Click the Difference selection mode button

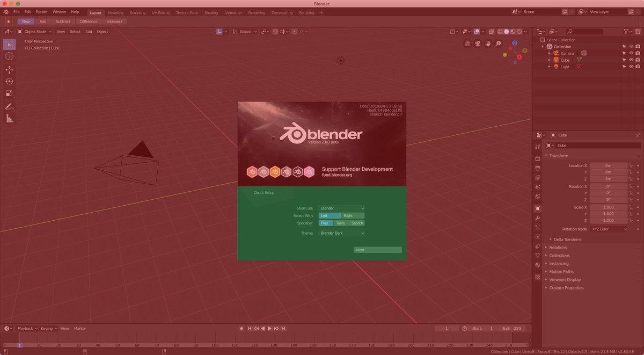tap(89, 21)
